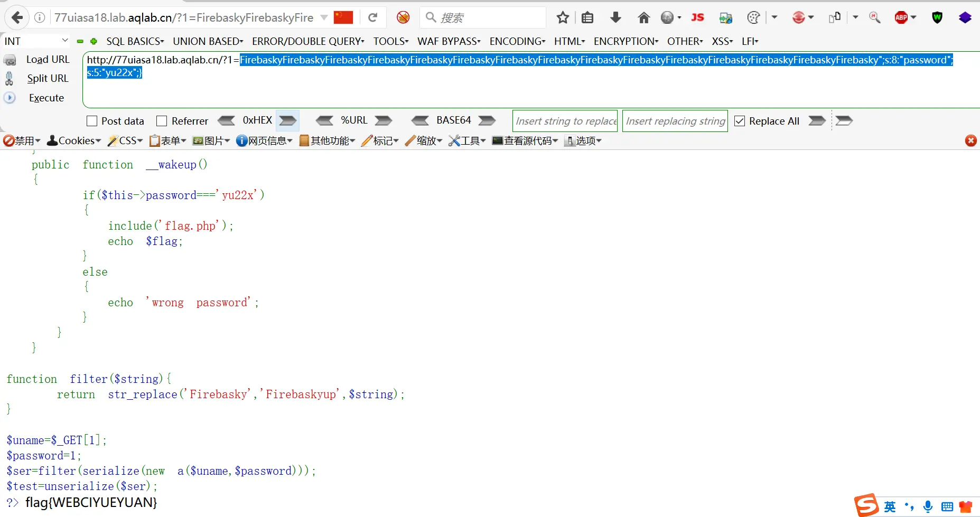Click the 0xHEX encode right arrow
This screenshot has width=980, height=517.
288,121
